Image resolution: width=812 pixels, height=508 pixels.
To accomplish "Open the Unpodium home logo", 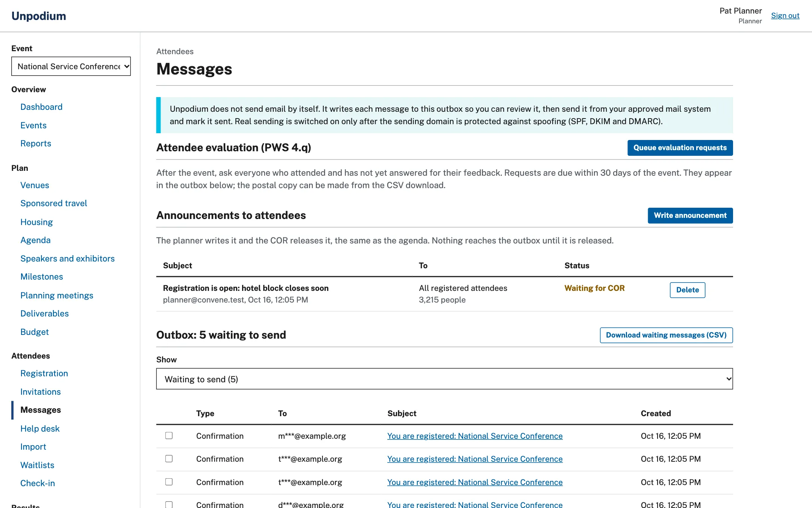I will point(39,16).
